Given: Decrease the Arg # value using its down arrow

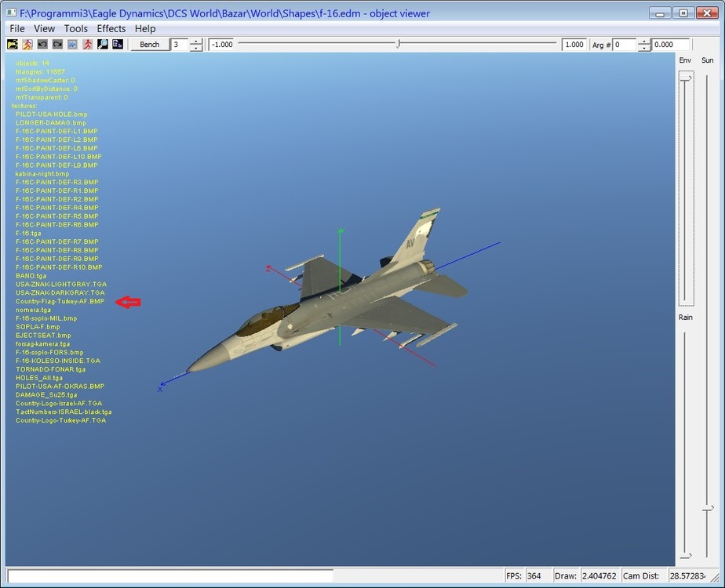Looking at the screenshot, I should tap(645, 48).
